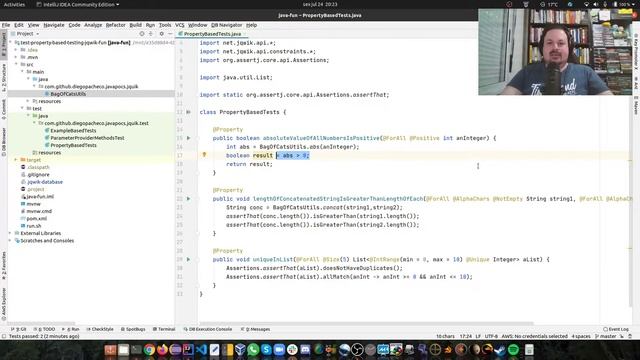
Task: Run class PropertyBasedTests gutter icon
Action: coord(189,112)
